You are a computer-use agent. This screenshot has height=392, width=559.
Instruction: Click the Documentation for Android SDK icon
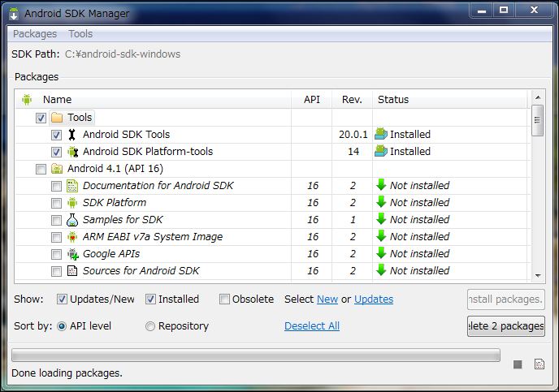pos(72,186)
